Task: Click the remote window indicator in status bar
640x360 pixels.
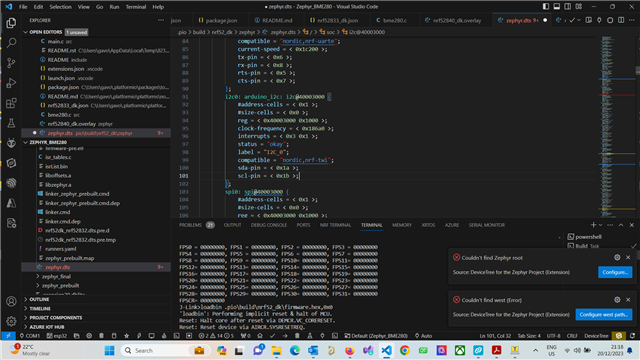Action: pos(8,336)
